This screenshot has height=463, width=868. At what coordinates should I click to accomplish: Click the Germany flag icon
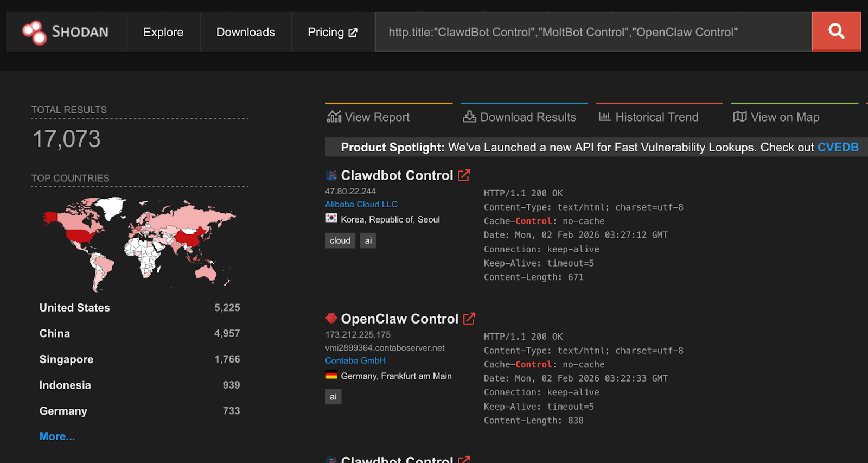click(331, 375)
